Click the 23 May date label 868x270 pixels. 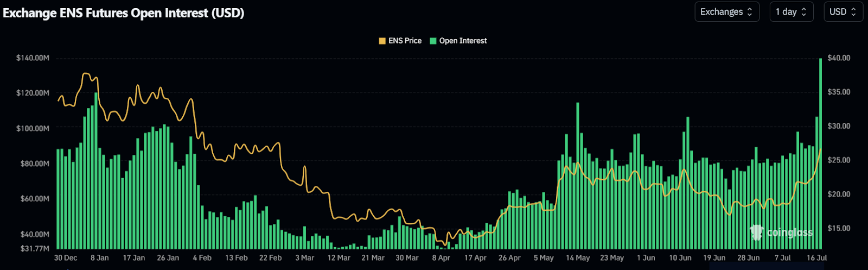click(612, 258)
